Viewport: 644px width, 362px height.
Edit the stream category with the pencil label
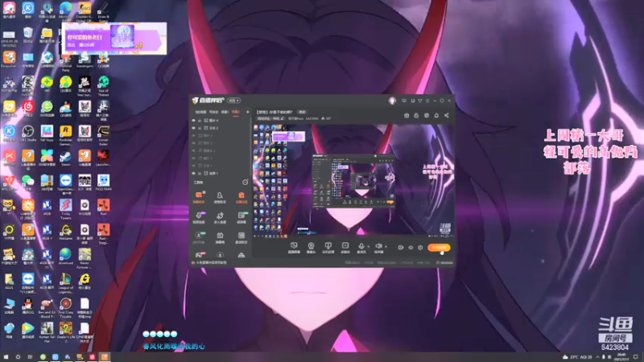[270, 118]
